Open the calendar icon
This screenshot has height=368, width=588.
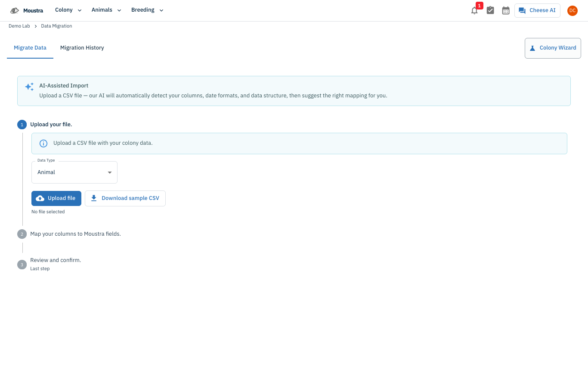[x=506, y=10]
